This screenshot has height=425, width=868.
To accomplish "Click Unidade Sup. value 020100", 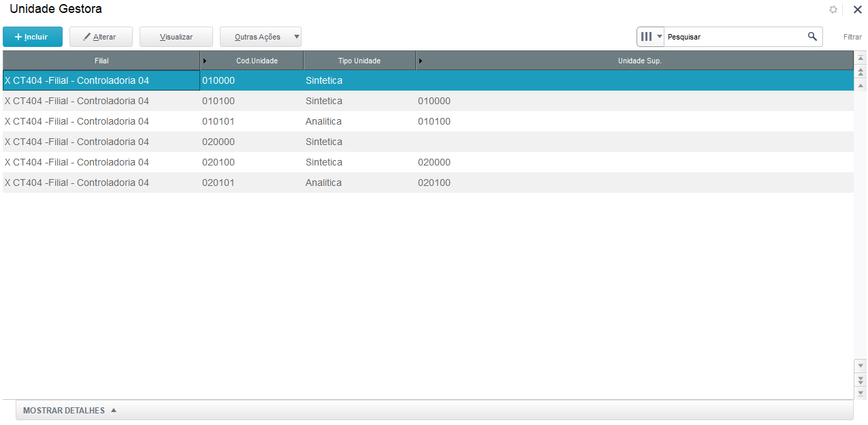I will pyautogui.click(x=434, y=183).
